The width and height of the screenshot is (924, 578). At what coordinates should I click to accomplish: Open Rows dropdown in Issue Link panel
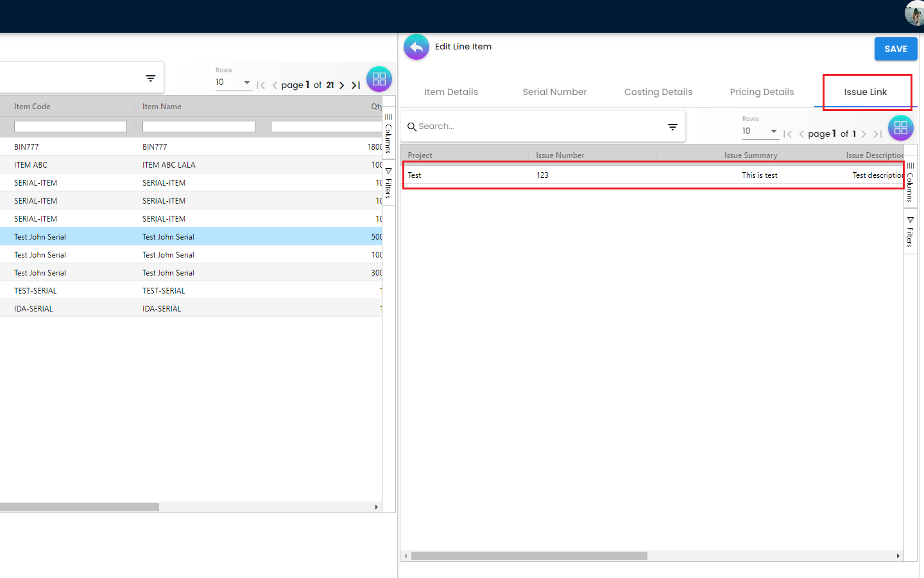pos(760,131)
